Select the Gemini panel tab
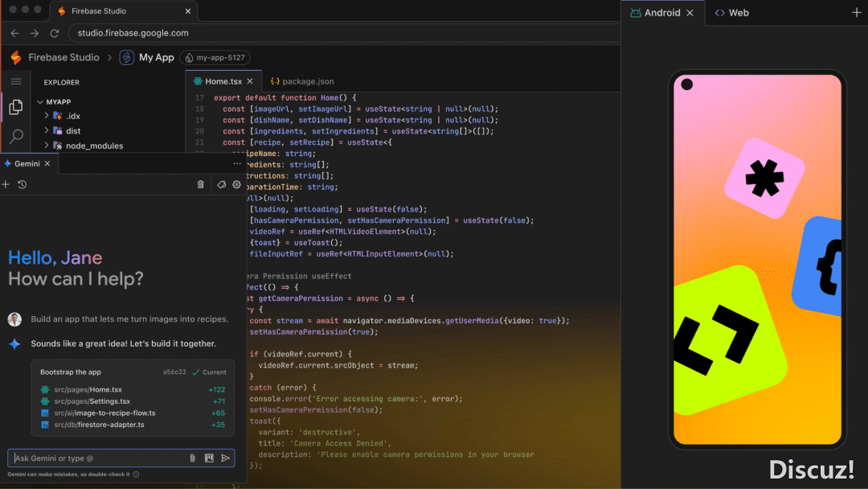The width and height of the screenshot is (868, 489). [x=27, y=163]
